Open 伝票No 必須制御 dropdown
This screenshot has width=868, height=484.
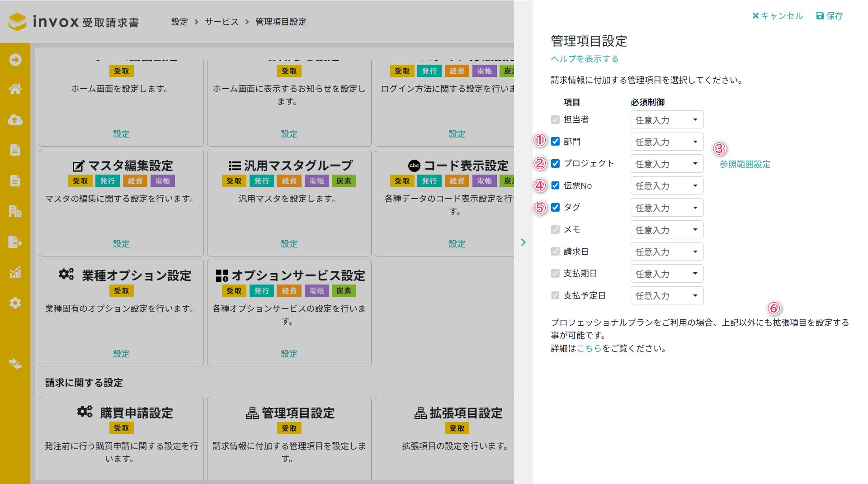667,185
